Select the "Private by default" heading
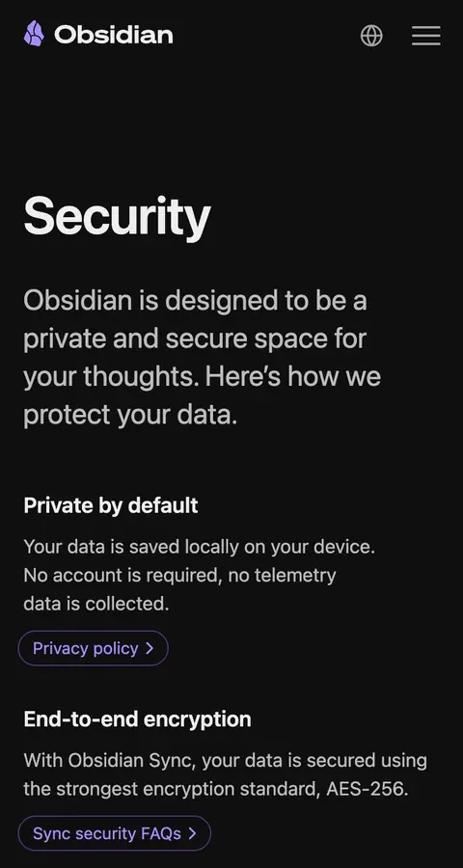Image resolution: width=463 pixels, height=868 pixels. 111,505
